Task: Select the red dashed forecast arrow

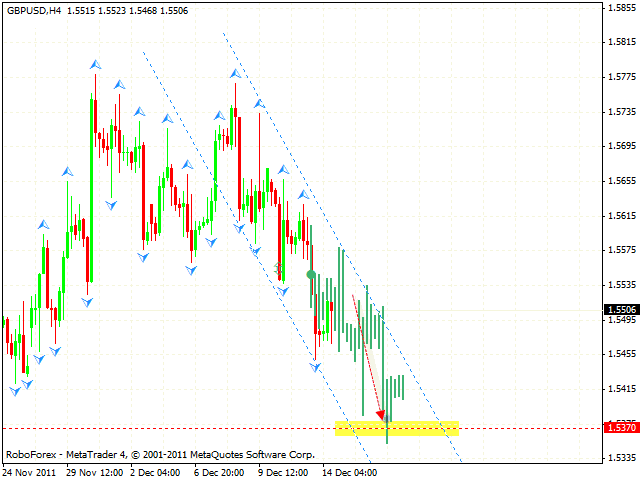Action: pyautogui.click(x=368, y=357)
